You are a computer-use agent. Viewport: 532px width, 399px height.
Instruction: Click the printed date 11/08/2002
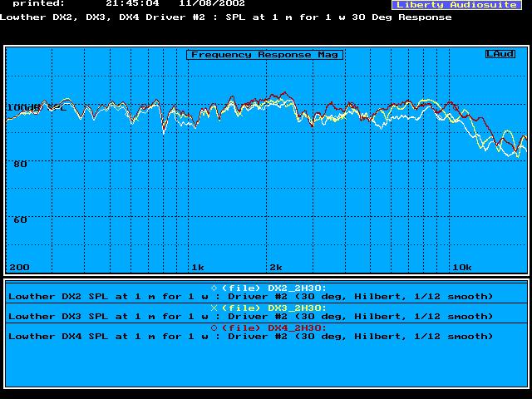coord(212,3)
